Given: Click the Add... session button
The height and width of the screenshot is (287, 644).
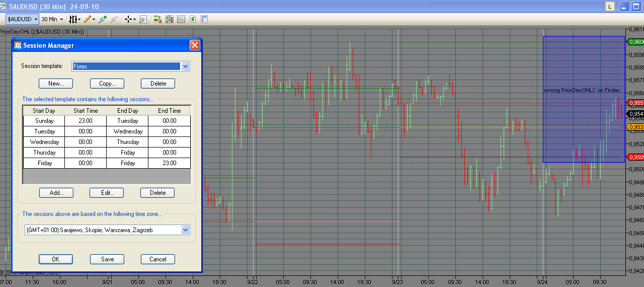Looking at the screenshot, I should 56,193.
